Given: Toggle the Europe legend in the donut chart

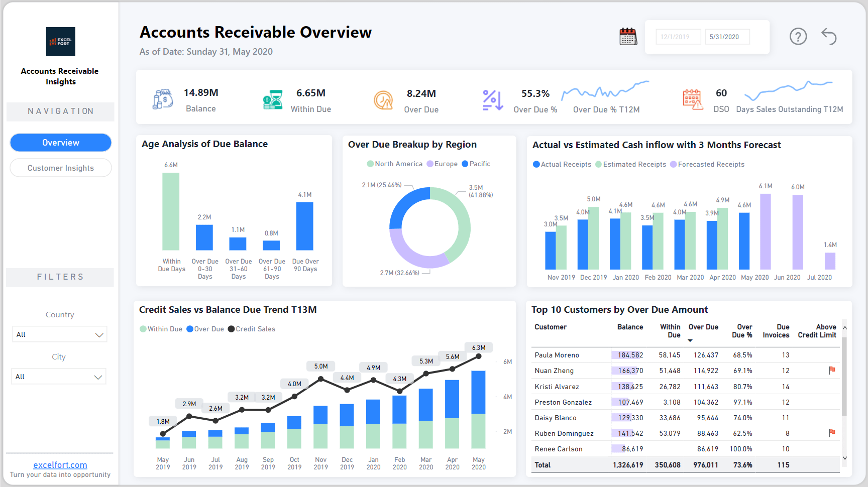Looking at the screenshot, I should pos(442,164).
